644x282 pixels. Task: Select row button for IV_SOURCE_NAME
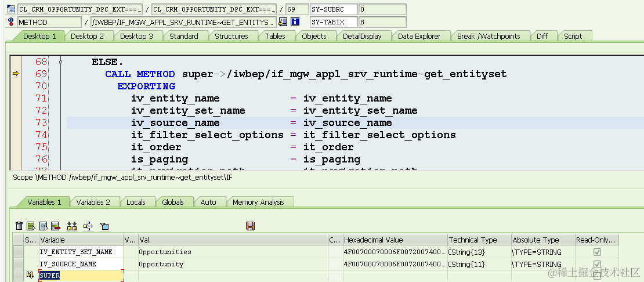[19, 264]
